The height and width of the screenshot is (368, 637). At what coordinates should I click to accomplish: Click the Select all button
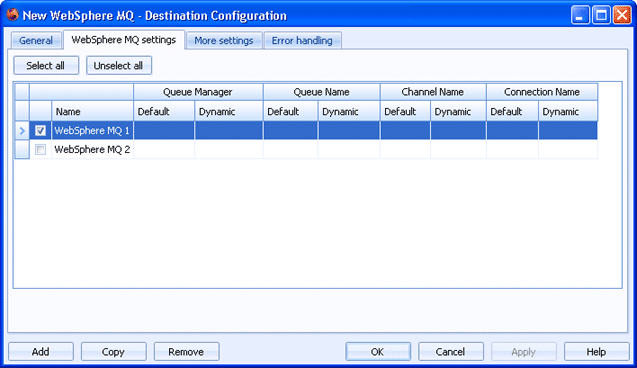pyautogui.click(x=46, y=65)
